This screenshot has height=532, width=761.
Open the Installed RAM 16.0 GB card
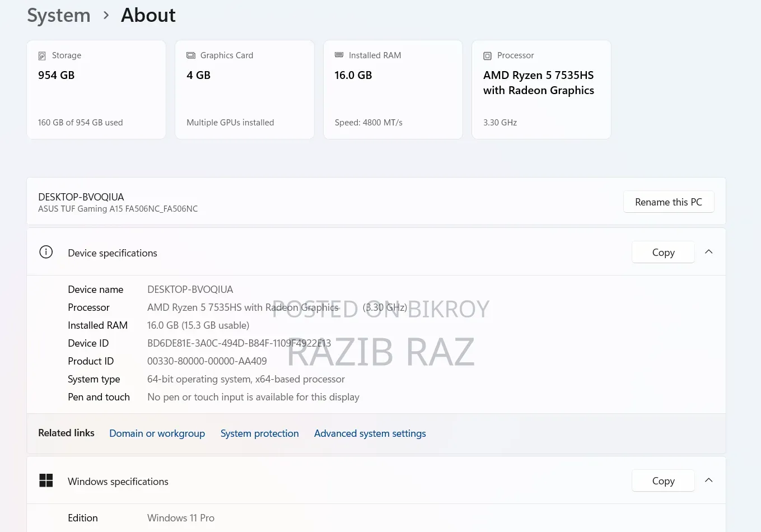pyautogui.click(x=393, y=90)
